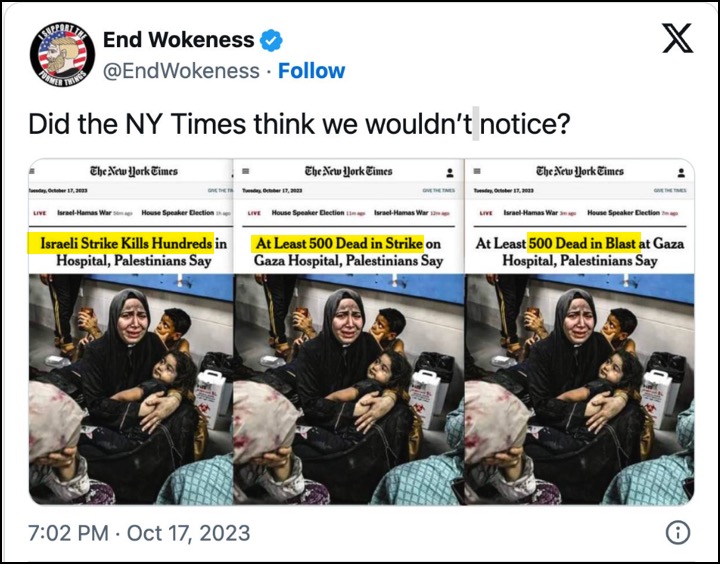Click account icon in right NYT screenshot
The height and width of the screenshot is (564, 720).
click(x=681, y=173)
